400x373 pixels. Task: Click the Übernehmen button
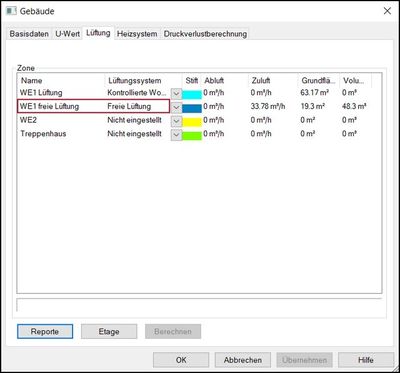[x=304, y=360]
